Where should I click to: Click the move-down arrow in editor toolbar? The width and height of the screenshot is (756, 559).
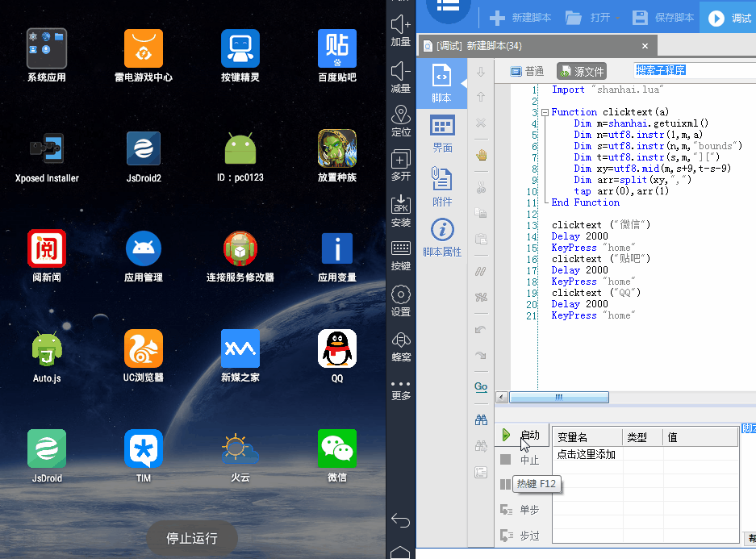[481, 73]
